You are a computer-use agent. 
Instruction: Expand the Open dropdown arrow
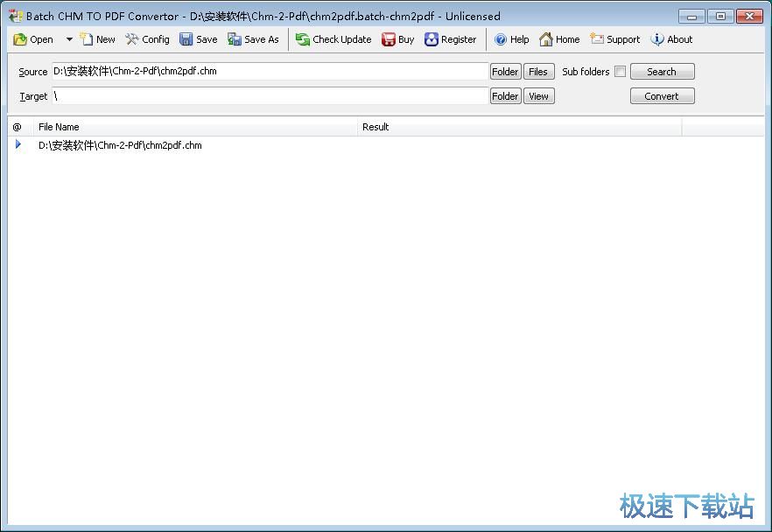[x=69, y=39]
